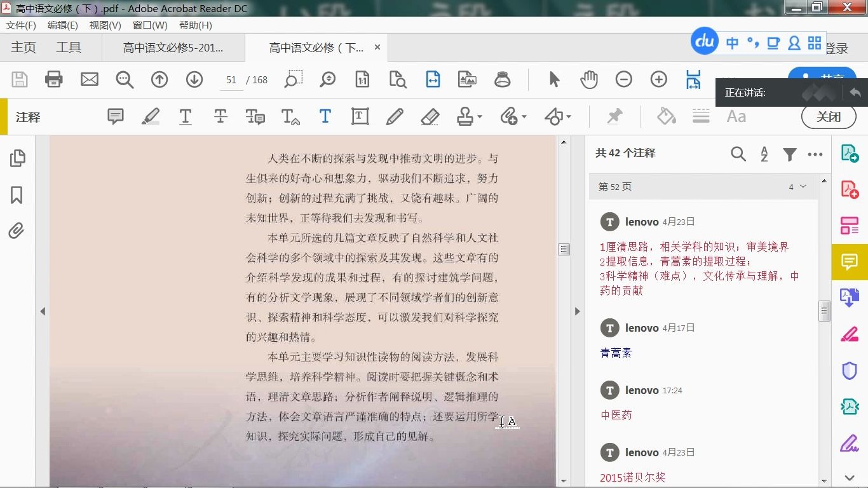Click the document vertical scrollbar thumb

tap(564, 250)
